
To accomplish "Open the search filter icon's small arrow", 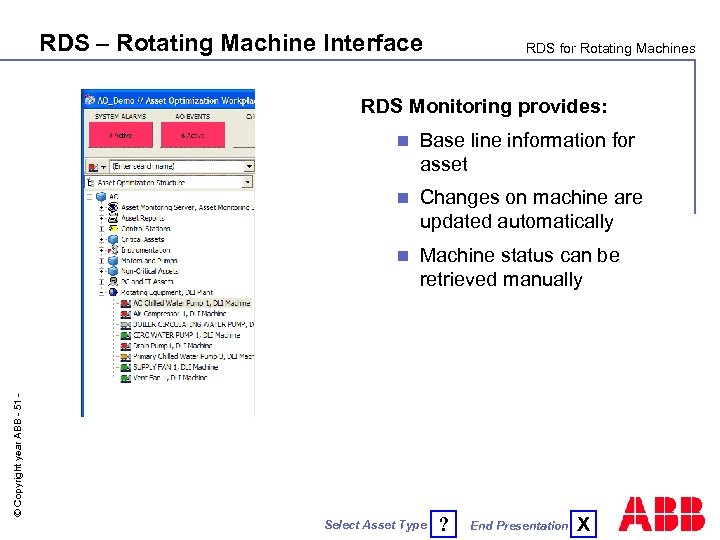I will pyautogui.click(x=103, y=167).
